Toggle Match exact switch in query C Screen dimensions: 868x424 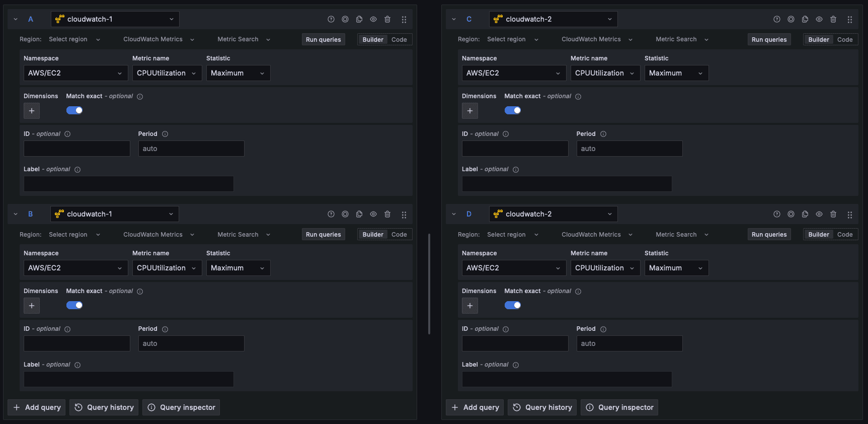point(513,110)
